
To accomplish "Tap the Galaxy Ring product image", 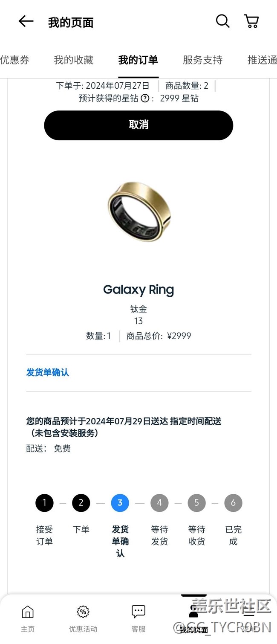I will click(x=139, y=211).
